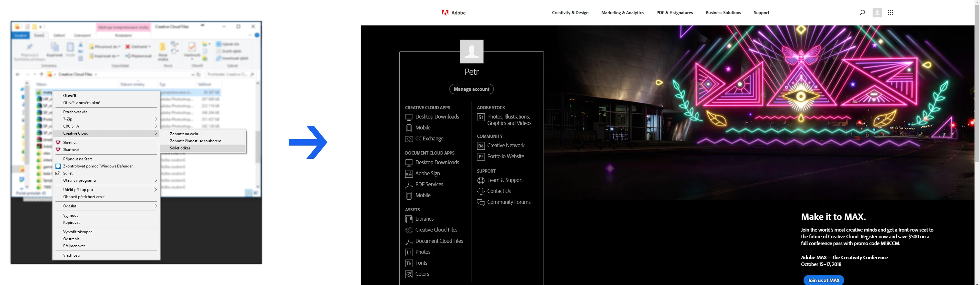Expand the Creative Cloud submenu entry
980x285 pixels.
pos(106,133)
